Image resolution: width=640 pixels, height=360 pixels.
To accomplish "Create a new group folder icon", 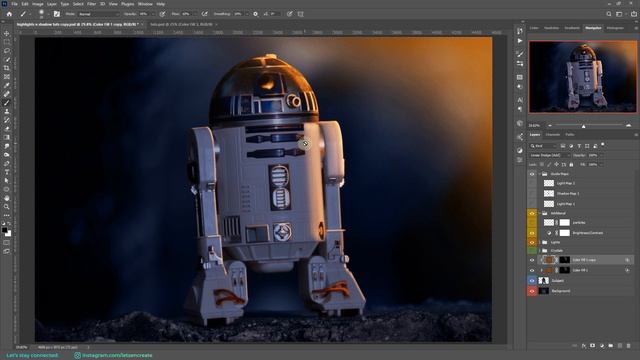I will (611, 346).
